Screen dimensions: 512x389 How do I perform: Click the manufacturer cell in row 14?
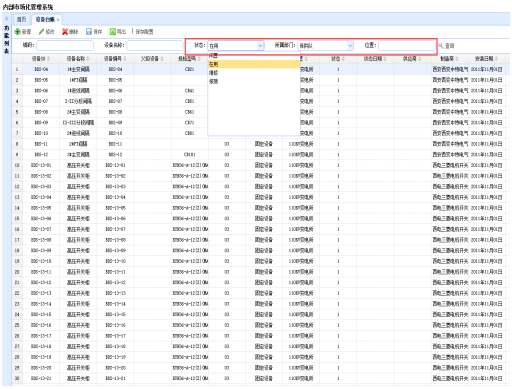coord(450,208)
